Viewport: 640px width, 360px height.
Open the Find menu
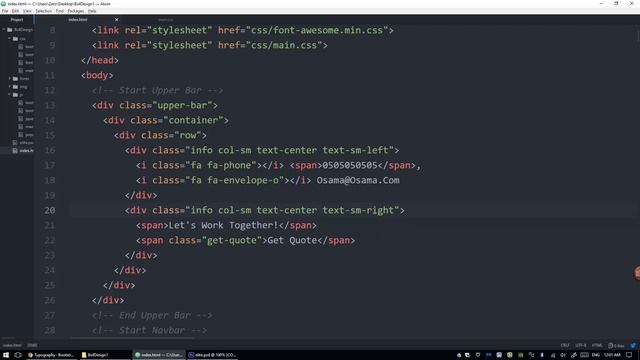click(60, 11)
